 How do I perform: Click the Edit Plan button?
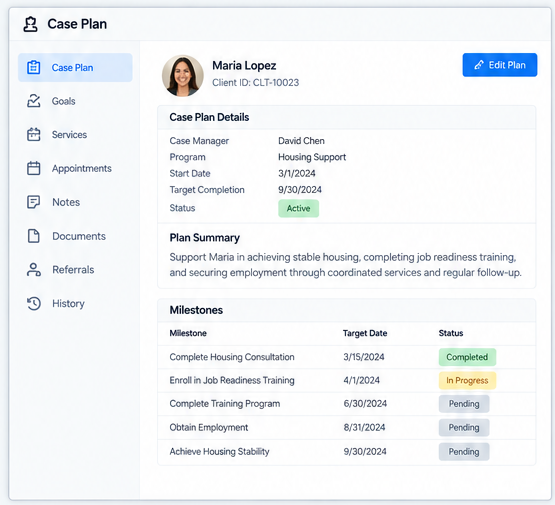pos(499,65)
